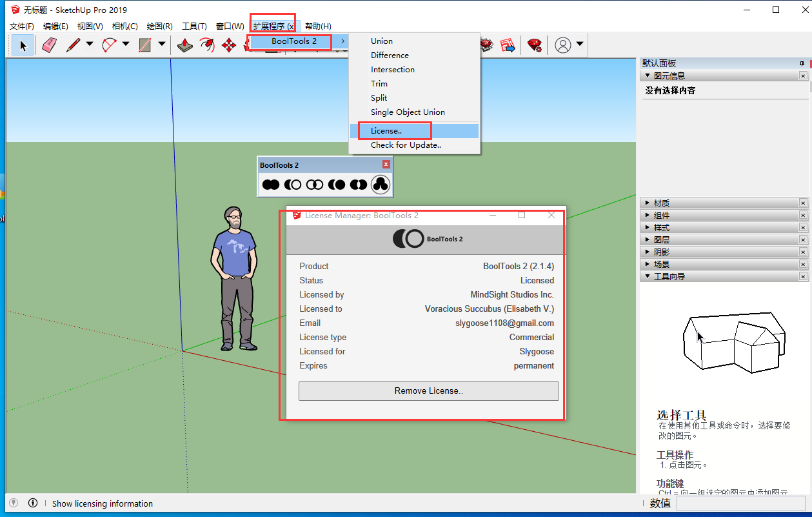Activate the Follow Me/Offset red swirl tool
The width and height of the screenshot is (812, 517).
(x=207, y=45)
